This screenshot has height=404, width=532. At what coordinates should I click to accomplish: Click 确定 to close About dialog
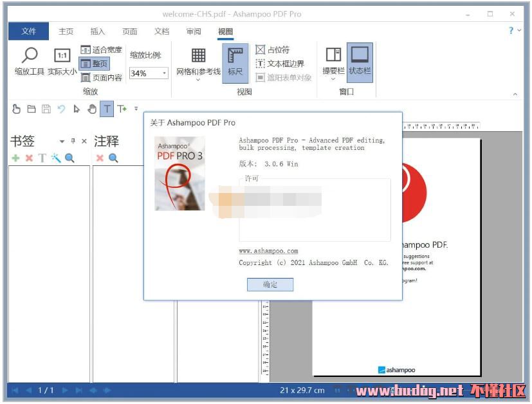tap(270, 284)
